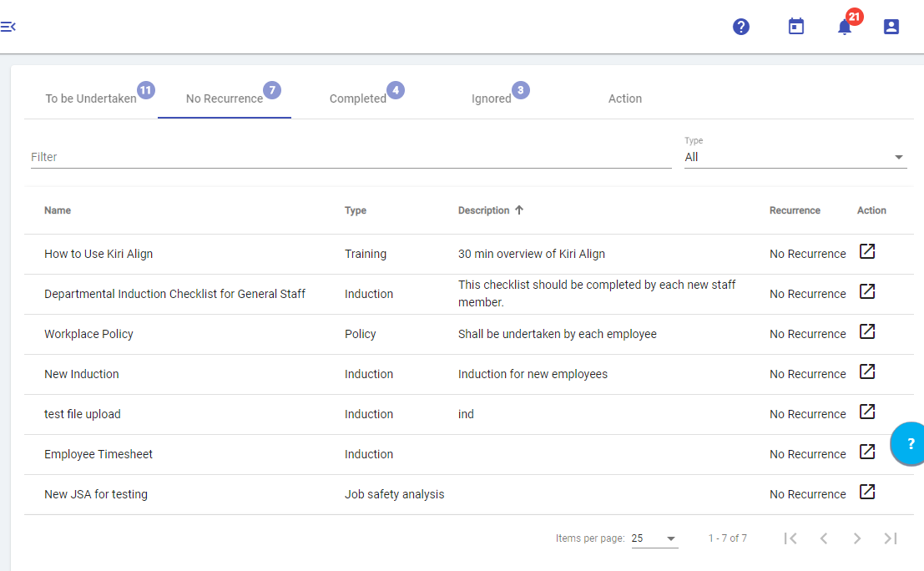
Task: Sort by Name column header
Action: click(x=58, y=210)
